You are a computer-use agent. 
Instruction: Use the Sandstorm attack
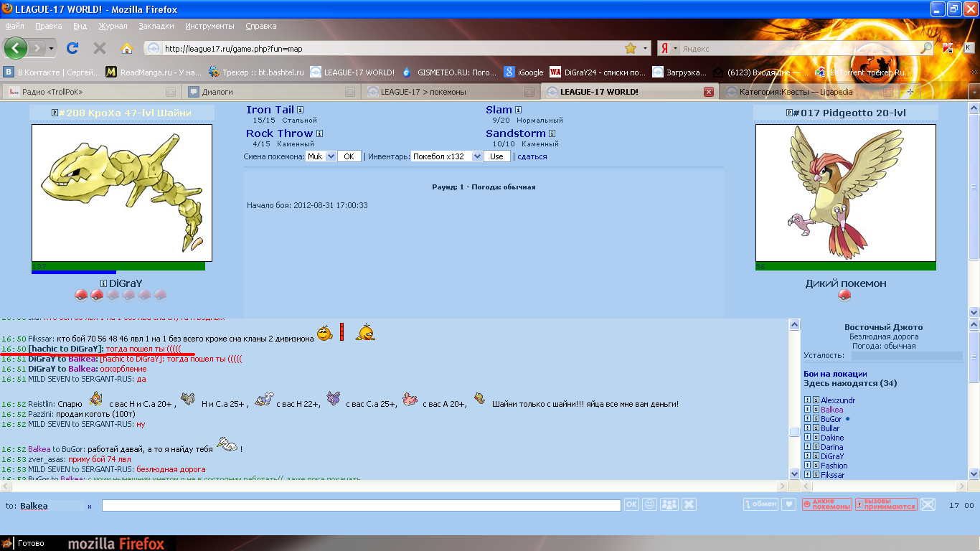515,133
